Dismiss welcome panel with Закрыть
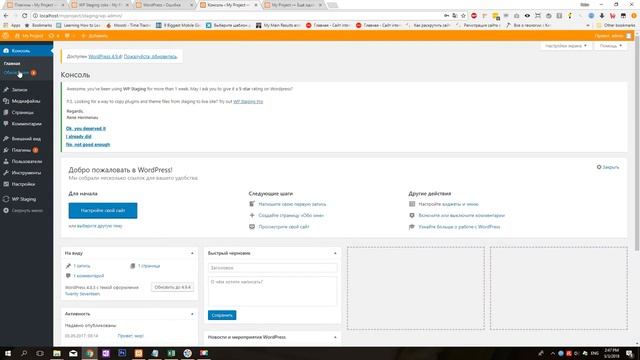 (608, 167)
